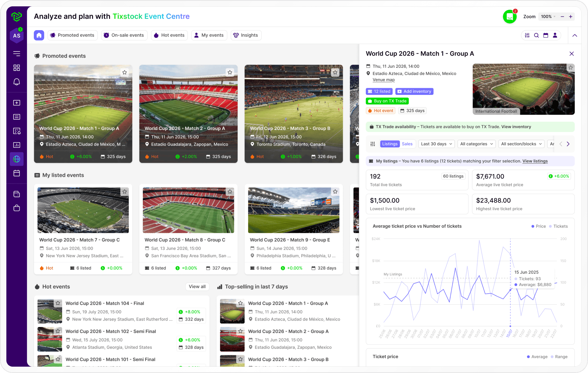Screen dimensions: 588x373
Task: Click filter sliders icon in event detail panel
Action: coord(373,144)
